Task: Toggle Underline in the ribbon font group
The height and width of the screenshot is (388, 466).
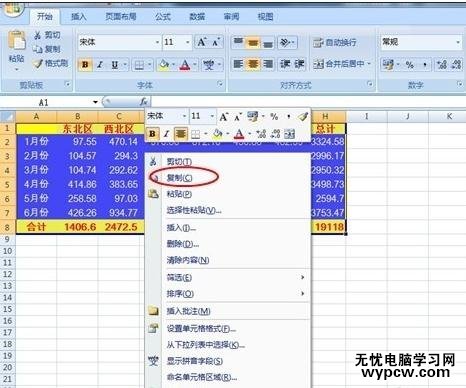Action: point(115,65)
